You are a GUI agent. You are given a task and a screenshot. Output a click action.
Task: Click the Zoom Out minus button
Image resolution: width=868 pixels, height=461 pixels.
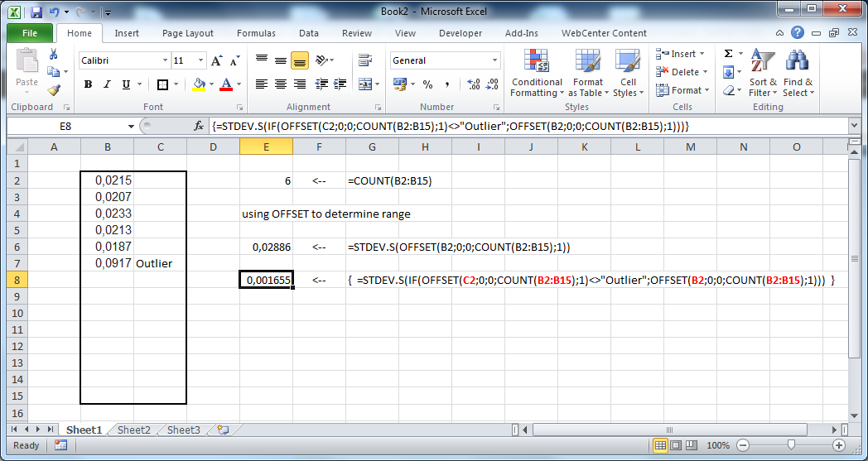pyautogui.click(x=744, y=445)
